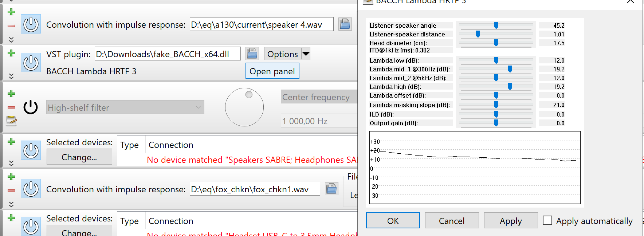Browse for fox_chkn1.wav impulse response file
Screen dimensions: 644x236
pos(331,189)
